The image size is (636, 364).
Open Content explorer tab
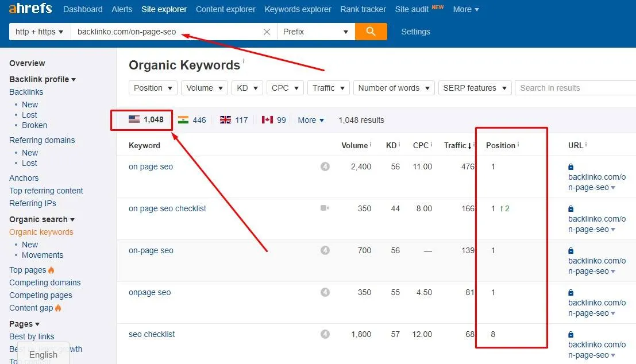(x=226, y=9)
